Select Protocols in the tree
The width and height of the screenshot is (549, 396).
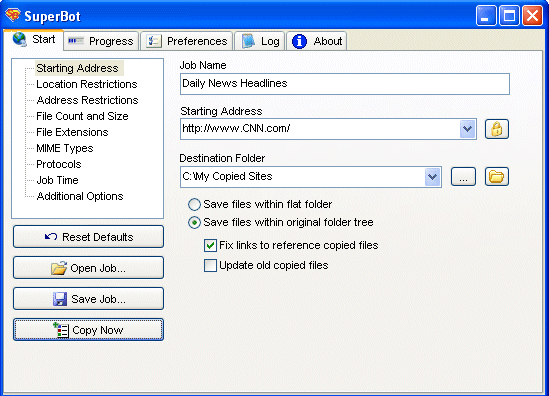click(x=59, y=164)
